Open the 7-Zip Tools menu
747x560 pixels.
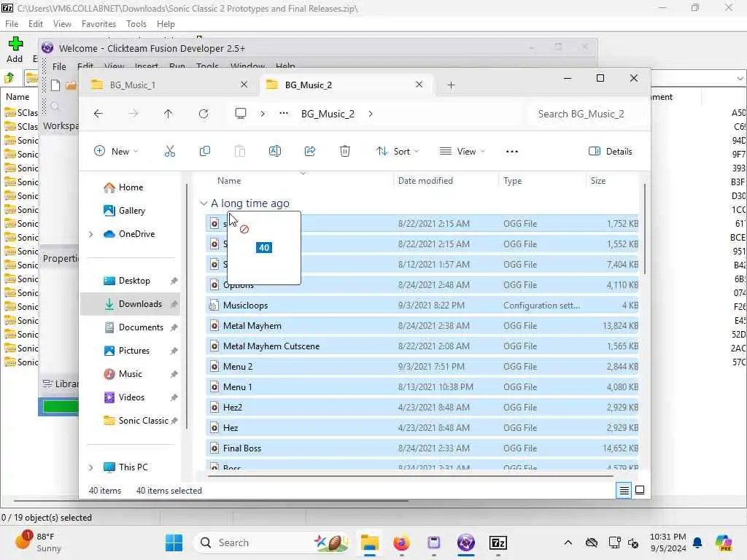136,24
